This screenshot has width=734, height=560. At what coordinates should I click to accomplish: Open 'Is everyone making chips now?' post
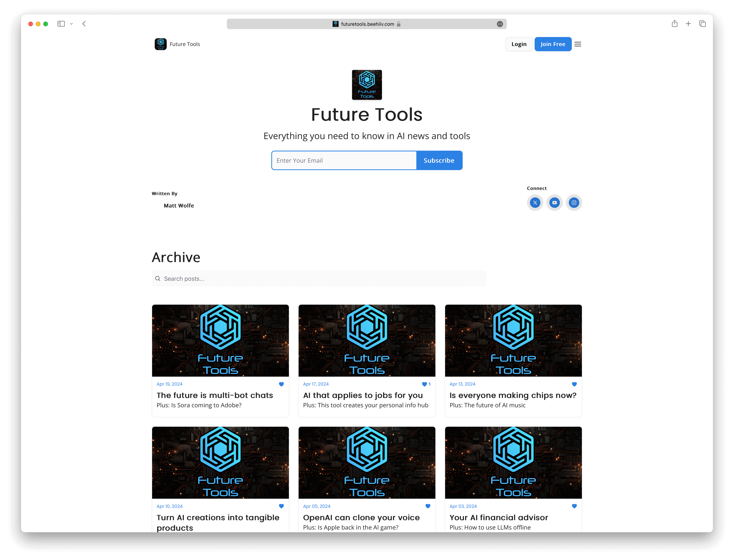pos(513,395)
